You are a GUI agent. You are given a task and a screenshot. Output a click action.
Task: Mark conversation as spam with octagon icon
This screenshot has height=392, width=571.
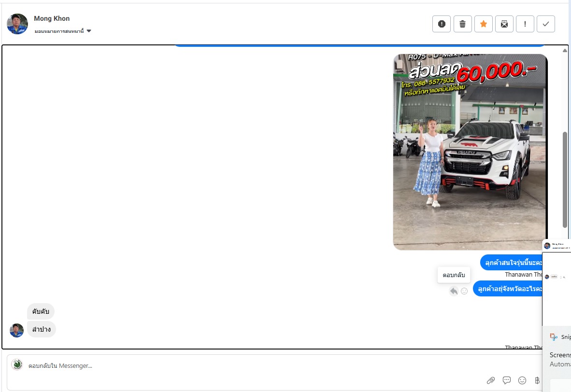(441, 24)
